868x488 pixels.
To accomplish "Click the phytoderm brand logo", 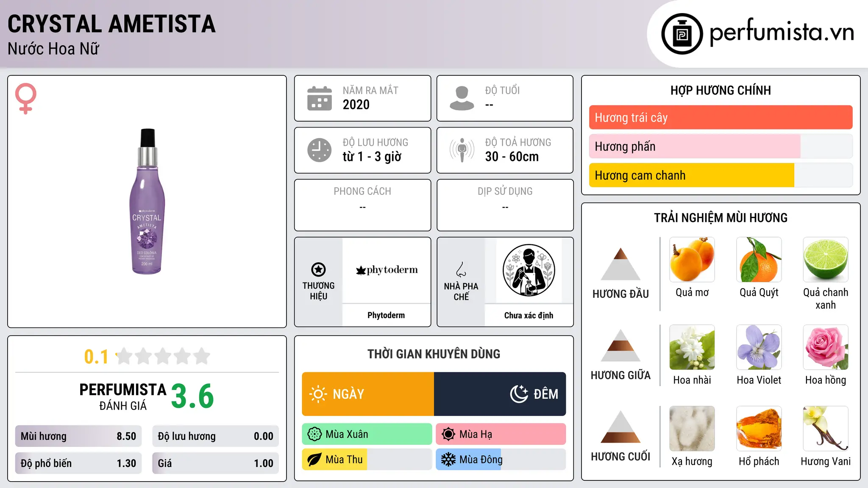I will coord(387,270).
